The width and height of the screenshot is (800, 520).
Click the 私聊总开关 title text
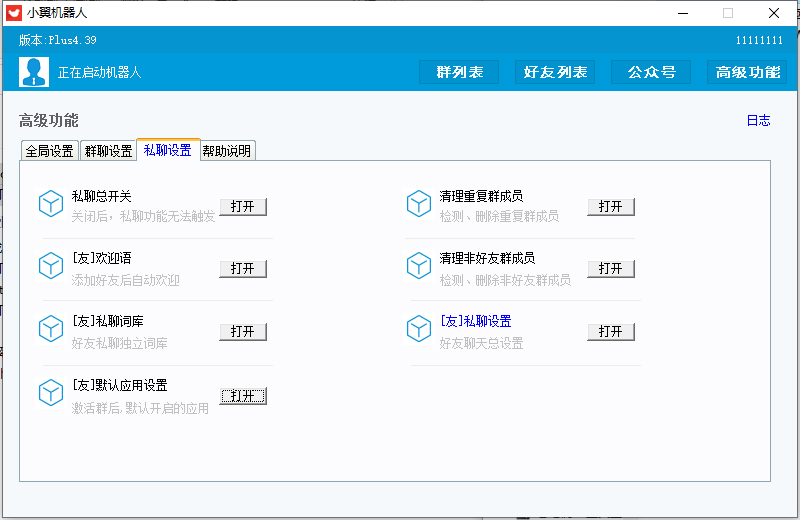point(102,196)
